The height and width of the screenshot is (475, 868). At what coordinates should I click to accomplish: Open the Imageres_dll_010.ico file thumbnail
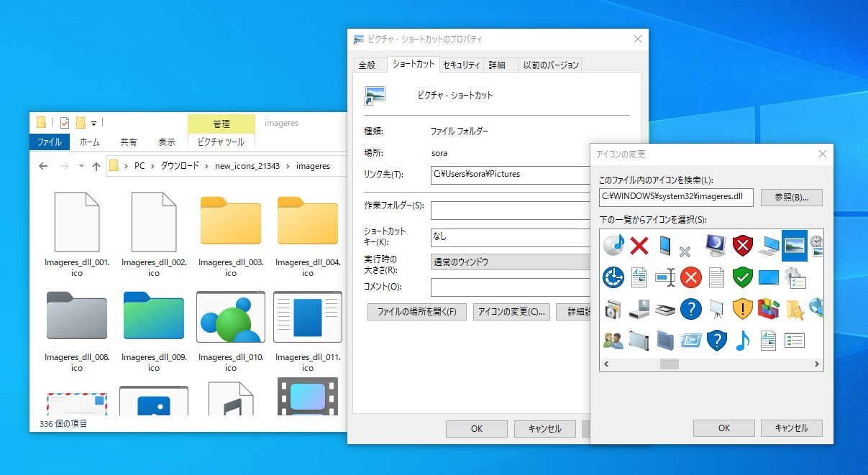click(230, 317)
